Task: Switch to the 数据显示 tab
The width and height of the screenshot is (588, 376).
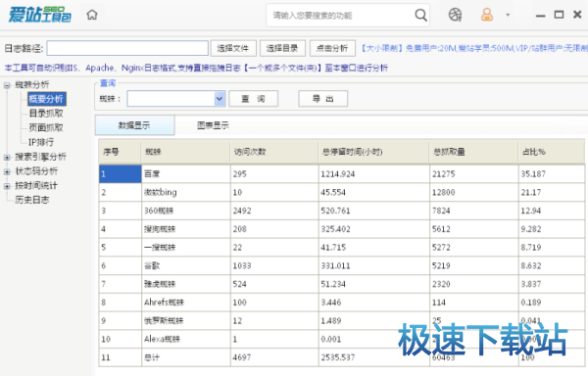Action: pos(134,125)
